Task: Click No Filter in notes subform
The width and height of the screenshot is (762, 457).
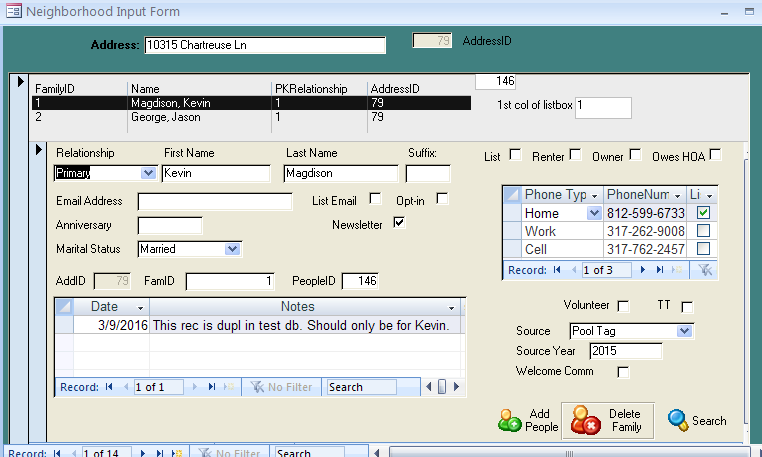Action: click(281, 387)
